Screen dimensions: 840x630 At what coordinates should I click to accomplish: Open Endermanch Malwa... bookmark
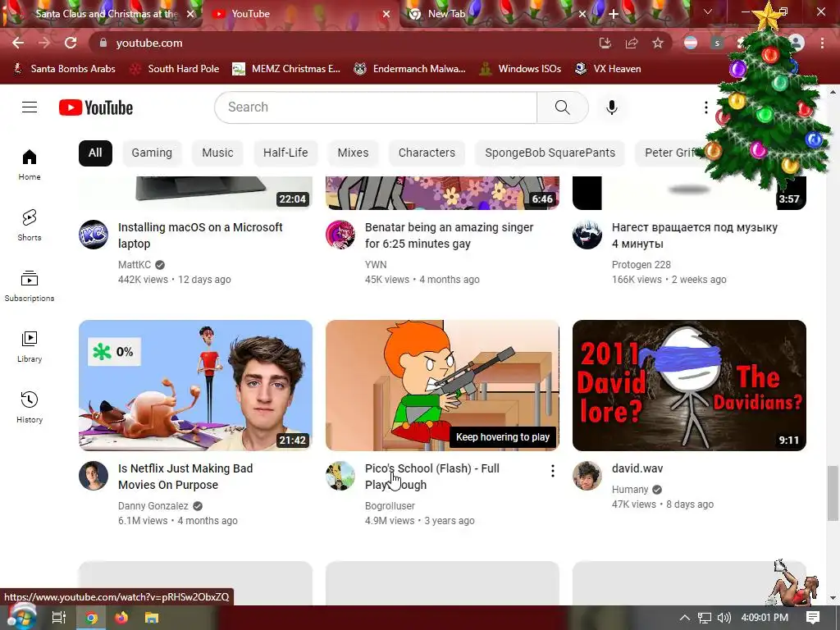(x=410, y=69)
